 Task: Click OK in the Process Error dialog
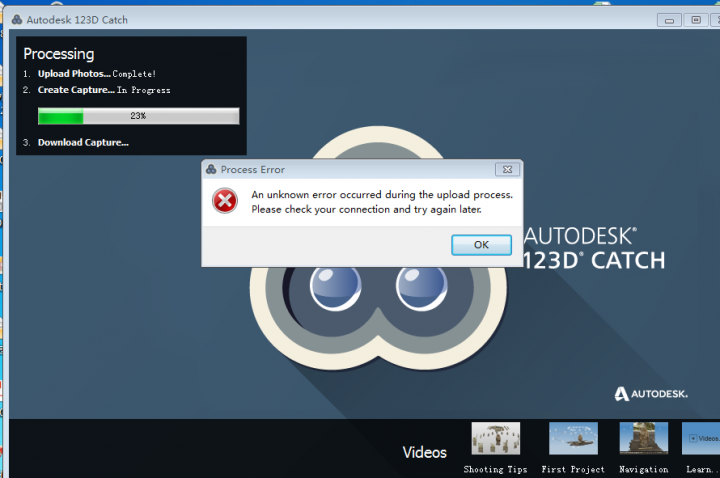481,245
